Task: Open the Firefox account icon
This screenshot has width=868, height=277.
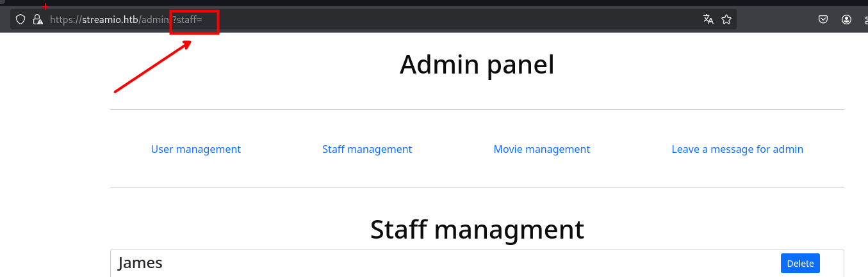Action: click(x=847, y=19)
